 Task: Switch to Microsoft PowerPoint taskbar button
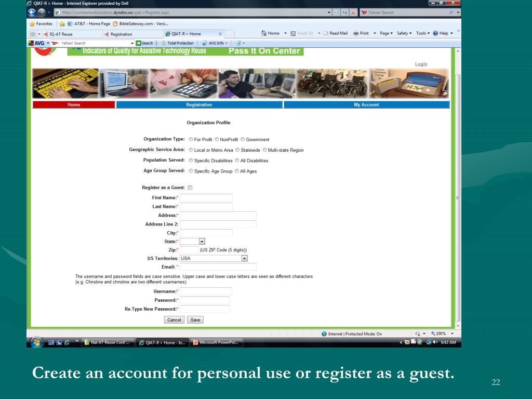point(217,343)
